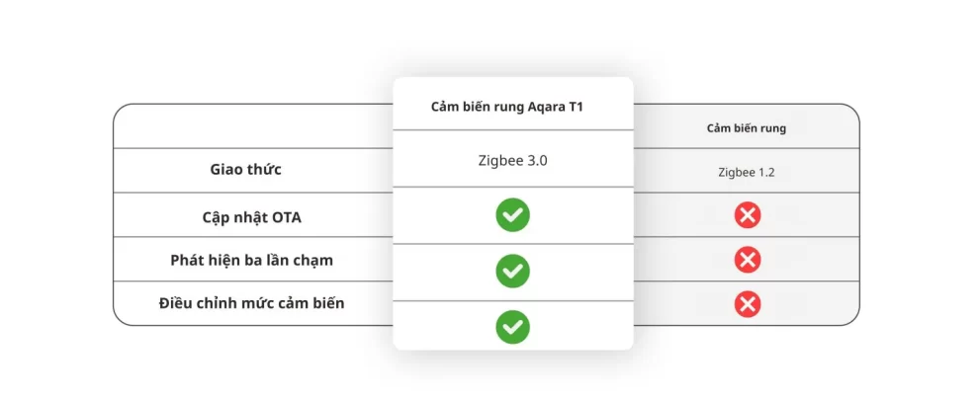Click the Giao thức row label
This screenshot has width=980, height=401.
pyautogui.click(x=245, y=169)
